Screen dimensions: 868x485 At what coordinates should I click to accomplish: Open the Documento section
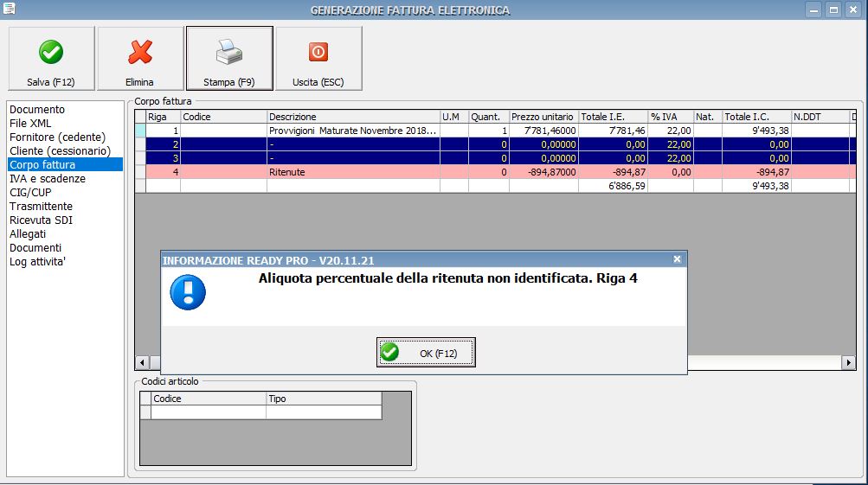coord(37,110)
